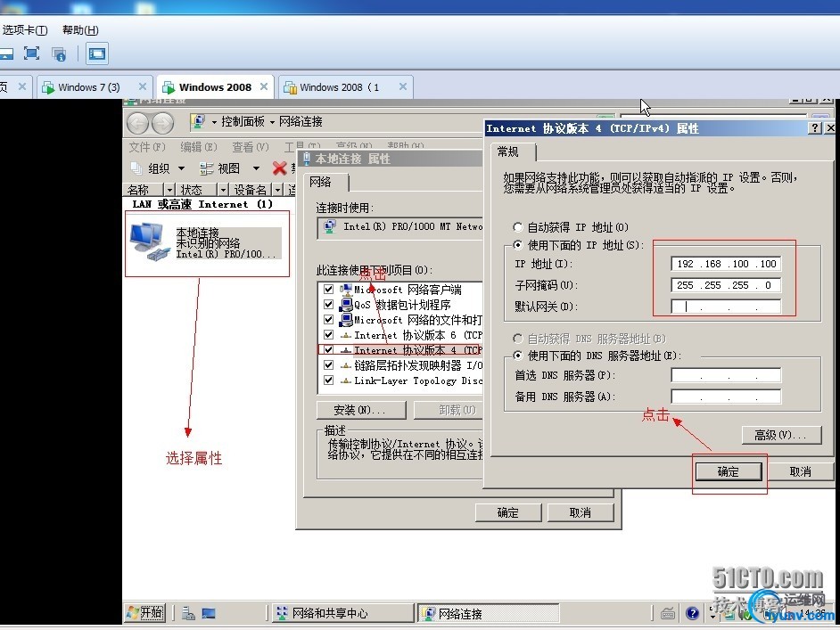This screenshot has height=630, width=840.
Task: Click the 默认网关 input field
Action: click(725, 307)
